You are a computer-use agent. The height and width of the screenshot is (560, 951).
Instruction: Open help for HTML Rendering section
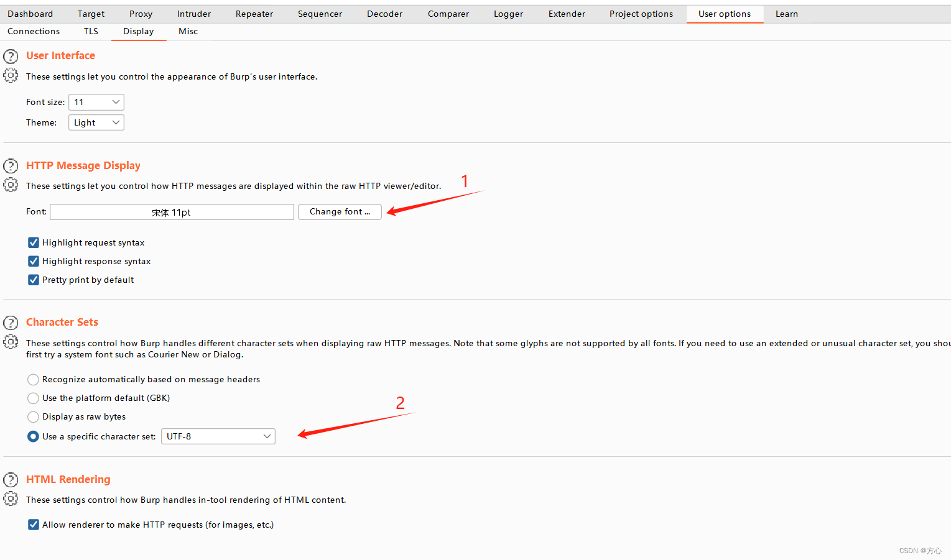point(11,480)
